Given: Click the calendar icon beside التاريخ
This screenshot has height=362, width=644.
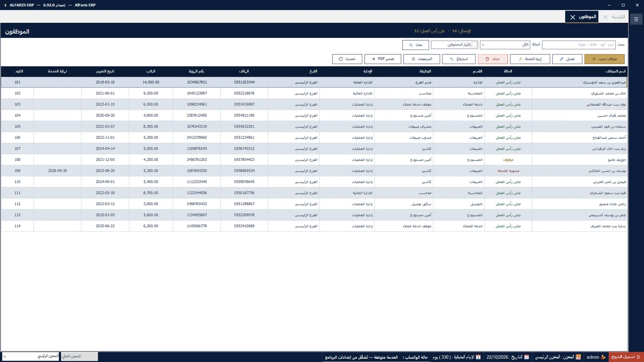Looking at the screenshot, I should click(526, 357).
